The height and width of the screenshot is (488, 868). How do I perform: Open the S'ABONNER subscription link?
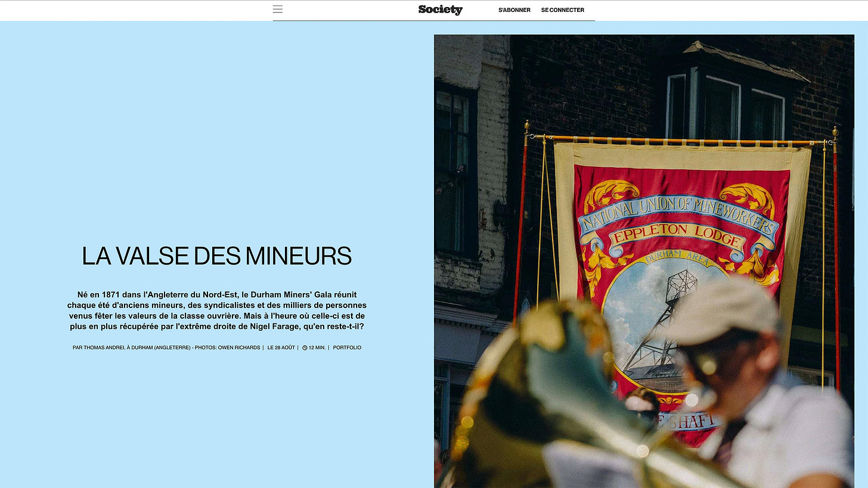[x=514, y=10]
